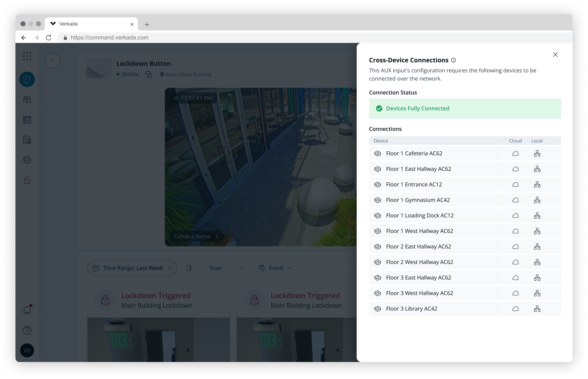This screenshot has width=588, height=379.
Task: Open the lockdown lock icon in sidebar
Action: coord(27,180)
